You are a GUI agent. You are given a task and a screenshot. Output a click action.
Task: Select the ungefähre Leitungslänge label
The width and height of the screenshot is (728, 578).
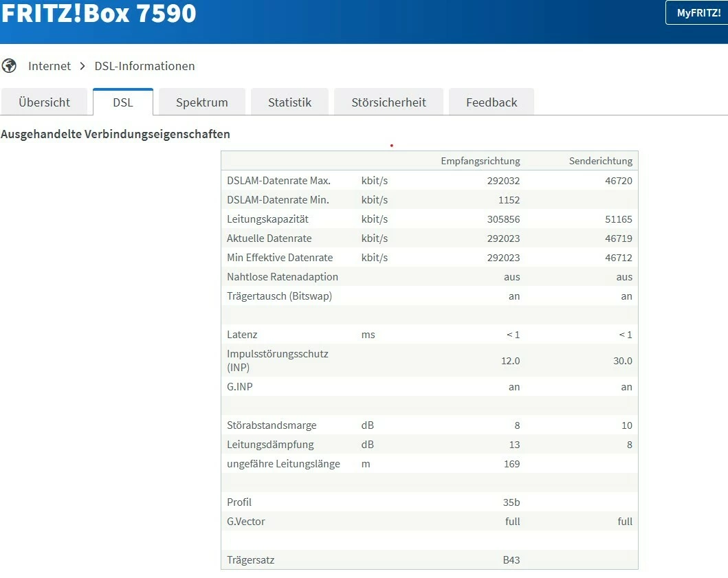click(283, 464)
